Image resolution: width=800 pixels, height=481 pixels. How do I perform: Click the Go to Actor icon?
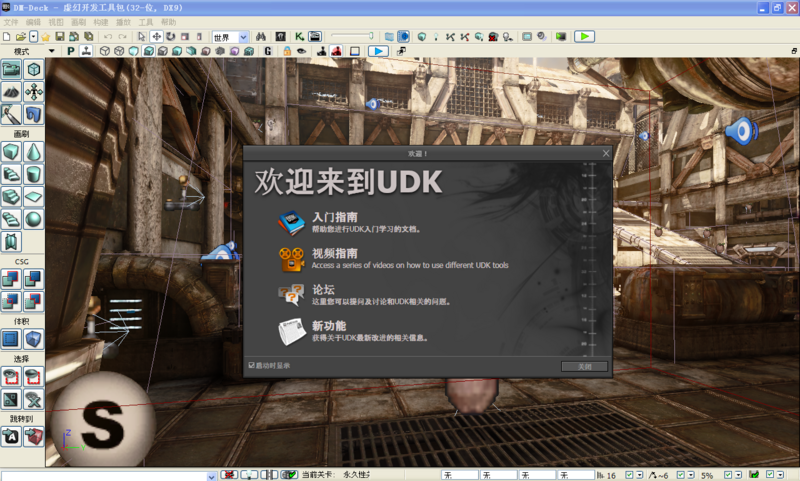[x=11, y=437]
